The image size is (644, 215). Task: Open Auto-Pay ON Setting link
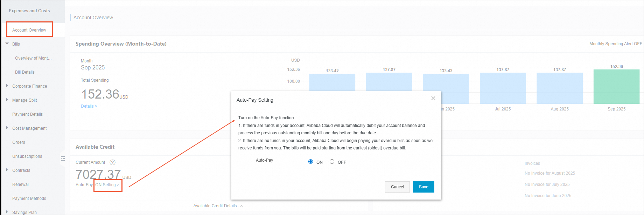point(107,185)
